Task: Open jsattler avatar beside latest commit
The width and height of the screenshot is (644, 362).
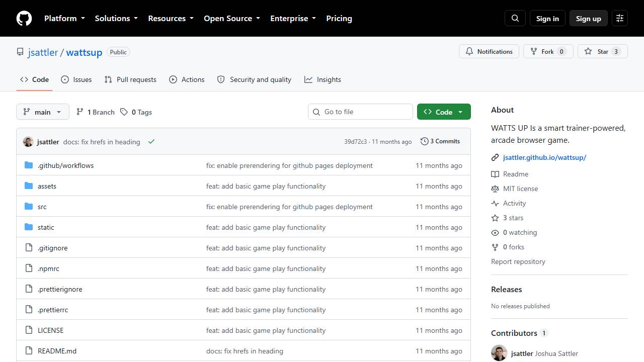Action: click(x=28, y=142)
